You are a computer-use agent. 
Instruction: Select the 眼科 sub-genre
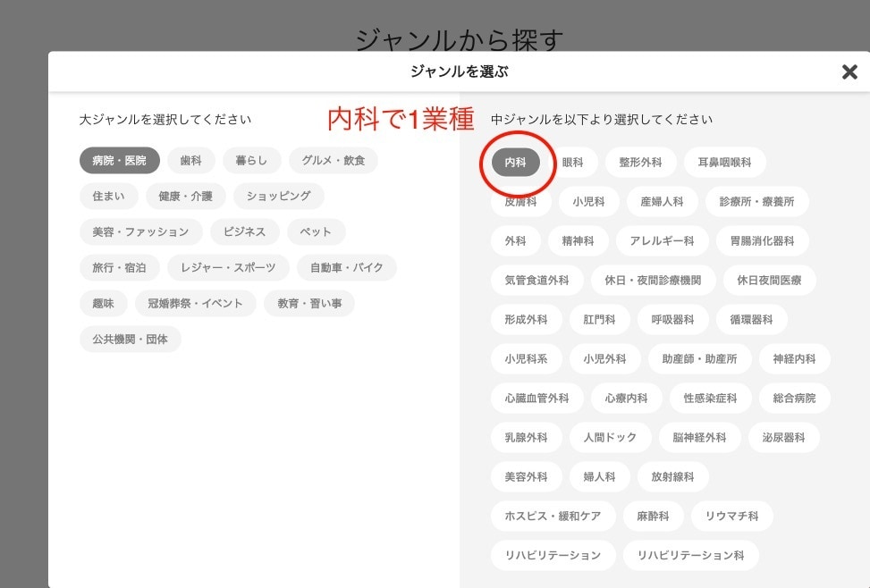point(572,162)
